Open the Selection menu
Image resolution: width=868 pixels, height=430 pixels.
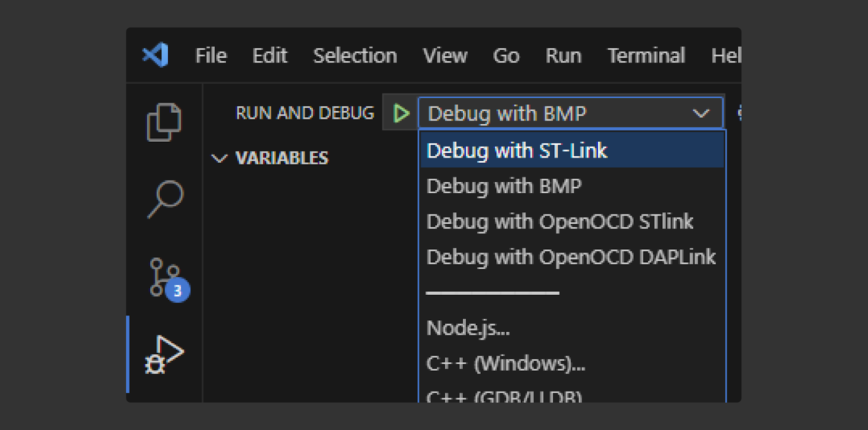pos(355,55)
